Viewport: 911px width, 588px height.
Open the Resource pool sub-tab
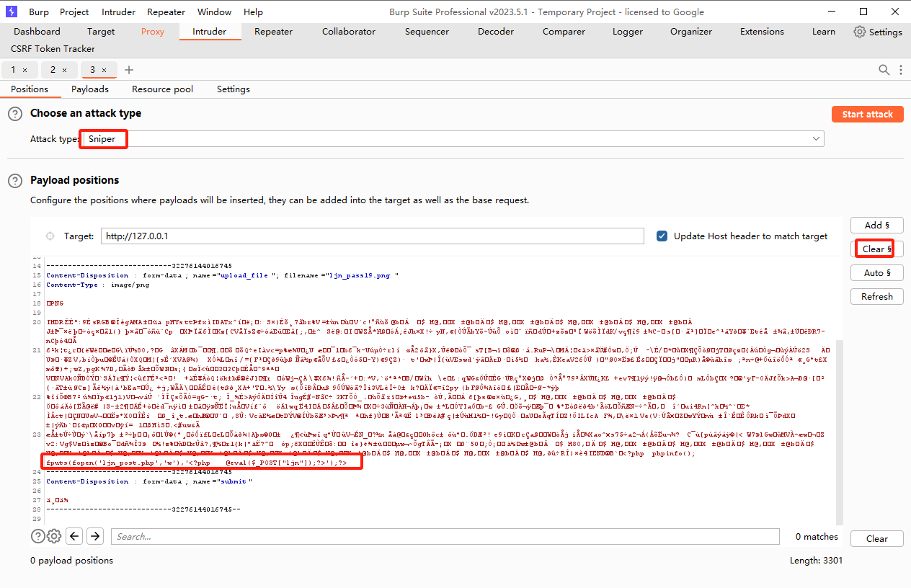tap(162, 89)
